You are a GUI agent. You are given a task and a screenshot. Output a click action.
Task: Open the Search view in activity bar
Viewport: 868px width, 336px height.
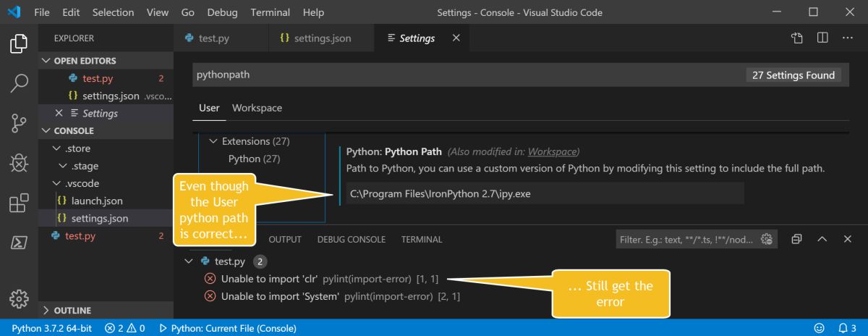tap(19, 84)
